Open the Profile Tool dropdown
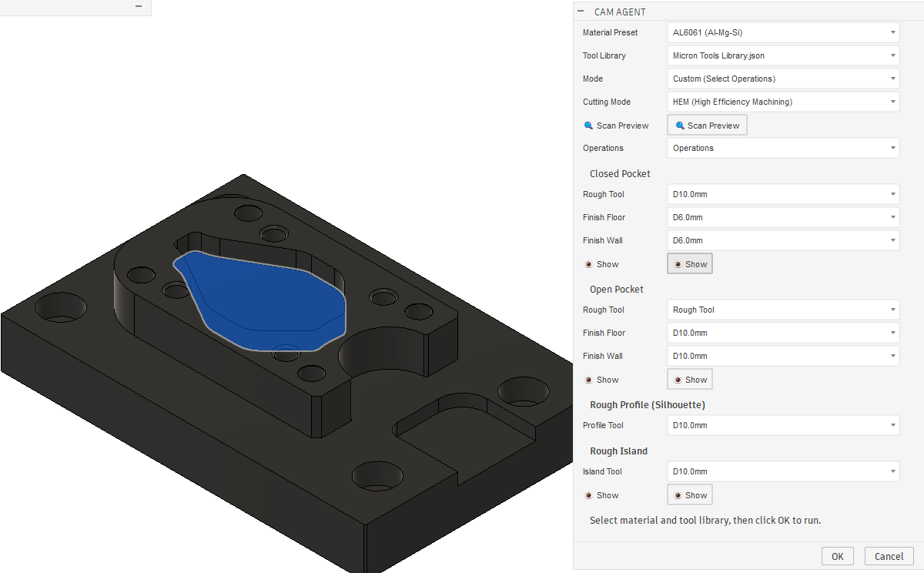Screen dimensions: 924x573 [782, 425]
